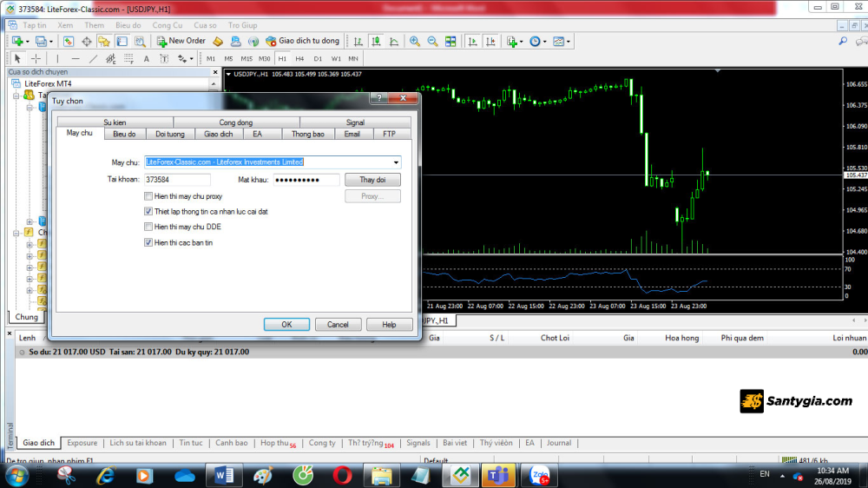Collapse the LiteForex MT4 accounts tree node
The width and height of the screenshot is (868, 488).
click(16, 96)
